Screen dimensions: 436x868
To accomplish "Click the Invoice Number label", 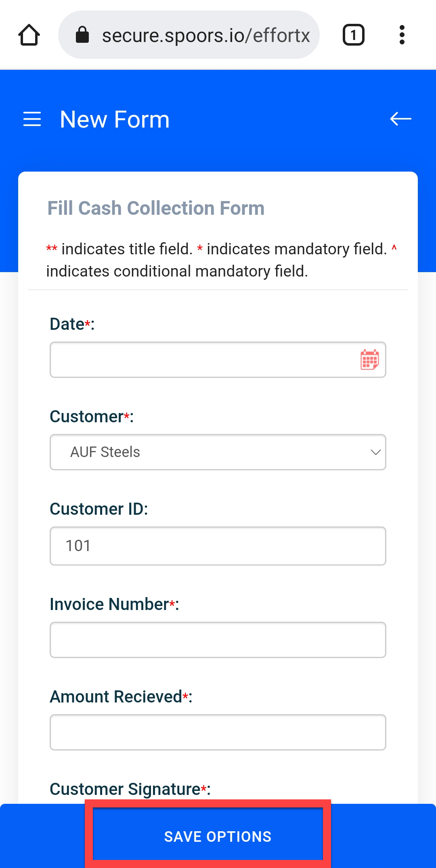I will (109, 604).
